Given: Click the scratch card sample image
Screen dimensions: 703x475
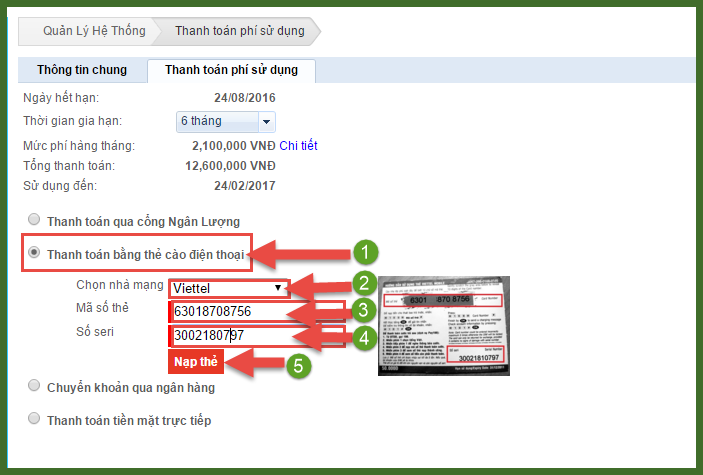Looking at the screenshot, I should click(443, 325).
